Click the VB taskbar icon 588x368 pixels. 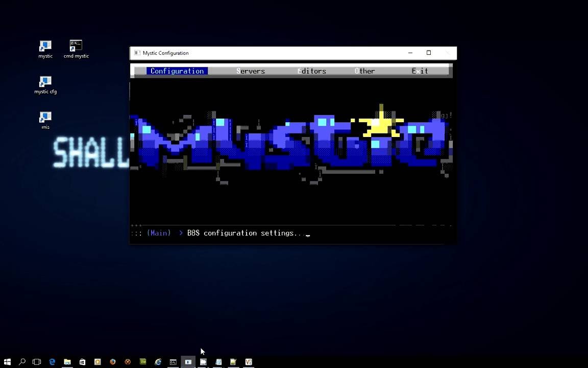coord(249,362)
